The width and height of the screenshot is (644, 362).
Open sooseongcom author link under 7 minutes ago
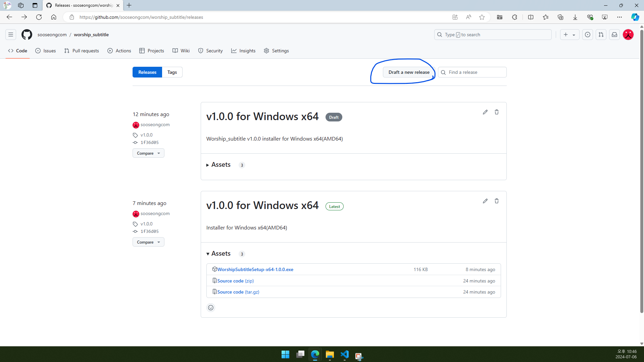(x=155, y=214)
